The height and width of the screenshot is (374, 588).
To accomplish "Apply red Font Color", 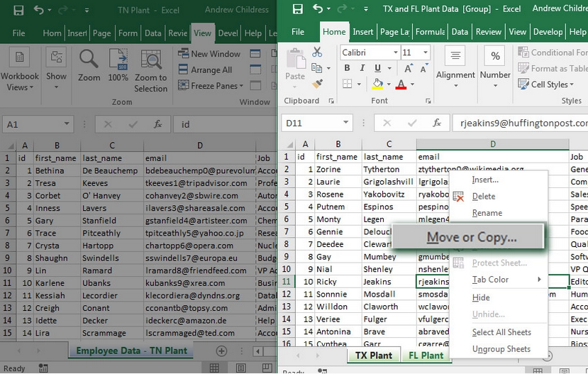I will (401, 84).
